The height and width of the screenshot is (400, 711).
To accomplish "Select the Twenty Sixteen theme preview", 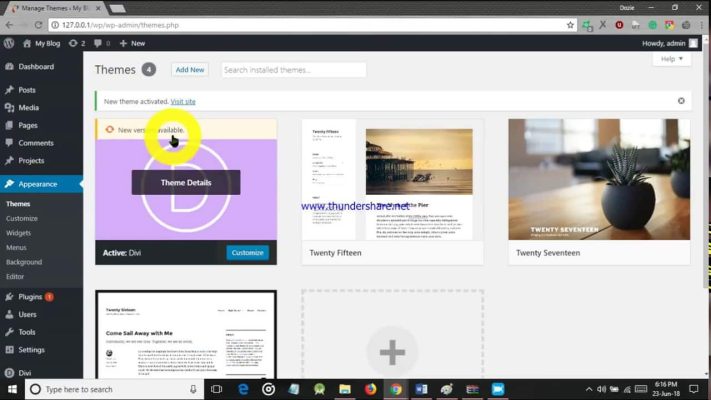I will 186,335.
